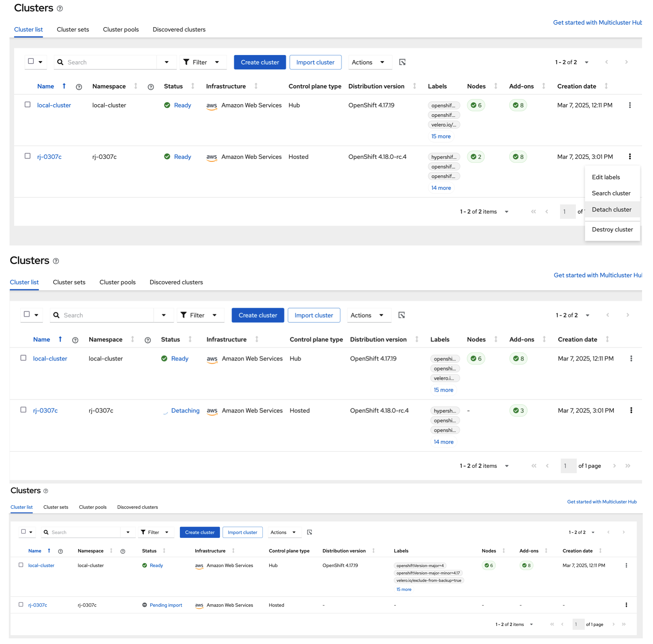Sort by Namespace in bottom table
The width and height of the screenshot is (653, 644).
coord(111,551)
